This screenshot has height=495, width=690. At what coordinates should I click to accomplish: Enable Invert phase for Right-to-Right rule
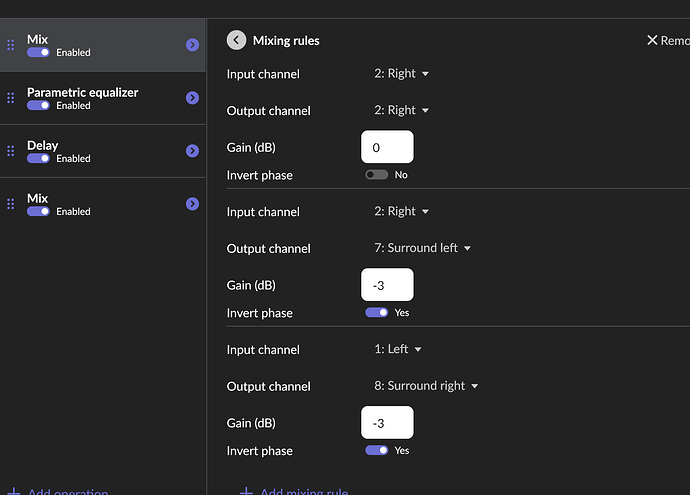click(x=377, y=175)
